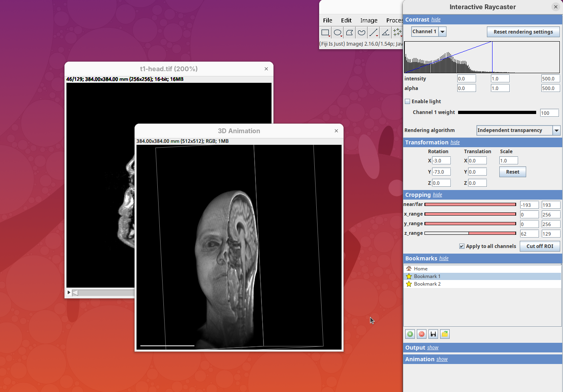563x392 pixels.
Task: Select the Oval selection tool
Action: click(x=338, y=33)
